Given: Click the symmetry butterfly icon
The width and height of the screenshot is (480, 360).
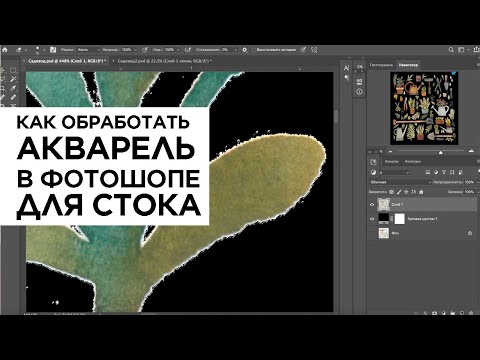Looking at the screenshot, I should pos(314,50).
